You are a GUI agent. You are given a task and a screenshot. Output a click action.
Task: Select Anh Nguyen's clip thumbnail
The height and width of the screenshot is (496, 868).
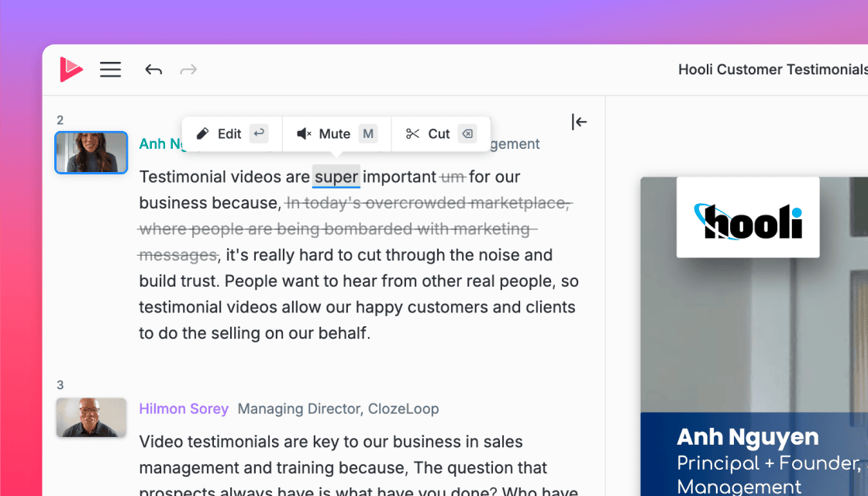91,152
